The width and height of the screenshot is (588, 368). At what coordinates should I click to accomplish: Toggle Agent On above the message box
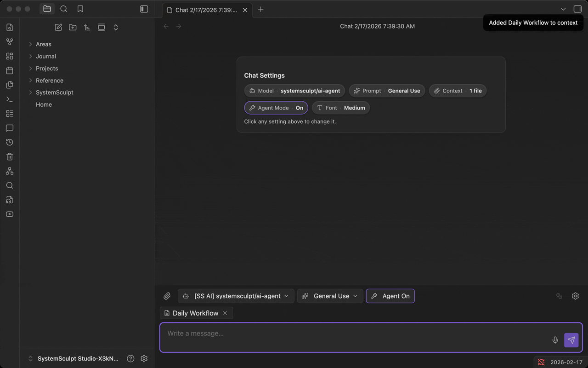[x=390, y=296]
